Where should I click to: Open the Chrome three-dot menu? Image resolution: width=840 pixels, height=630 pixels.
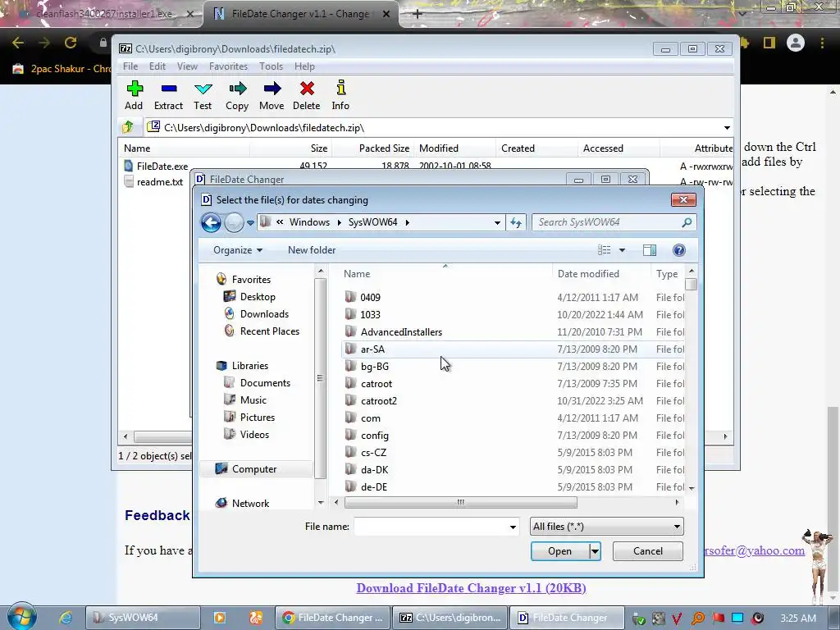(x=822, y=43)
